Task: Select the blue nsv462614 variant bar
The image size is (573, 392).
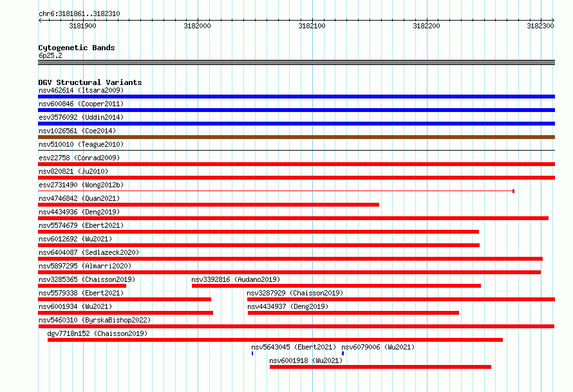Action: (296, 97)
